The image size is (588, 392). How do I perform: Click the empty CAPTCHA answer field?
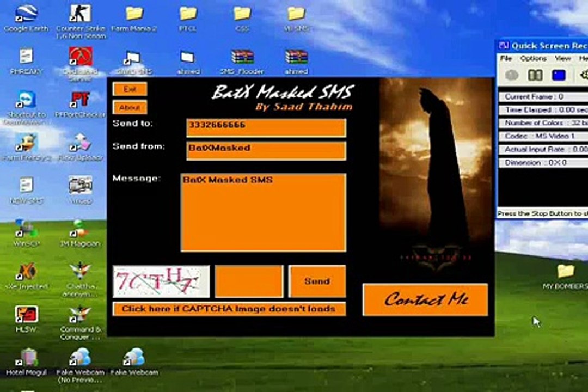(249, 281)
